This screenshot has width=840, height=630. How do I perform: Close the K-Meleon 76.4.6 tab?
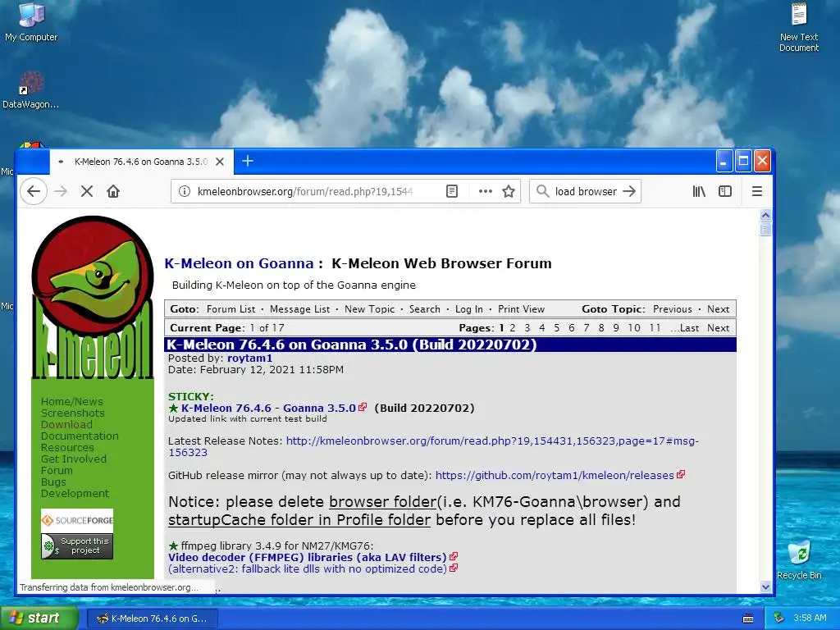pyautogui.click(x=220, y=162)
